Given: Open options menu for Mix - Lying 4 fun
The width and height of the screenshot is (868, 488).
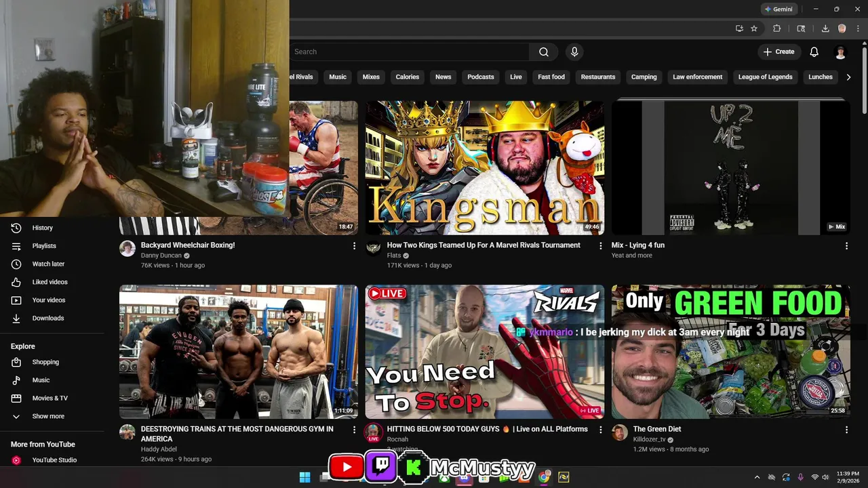Looking at the screenshot, I should 846,246.
